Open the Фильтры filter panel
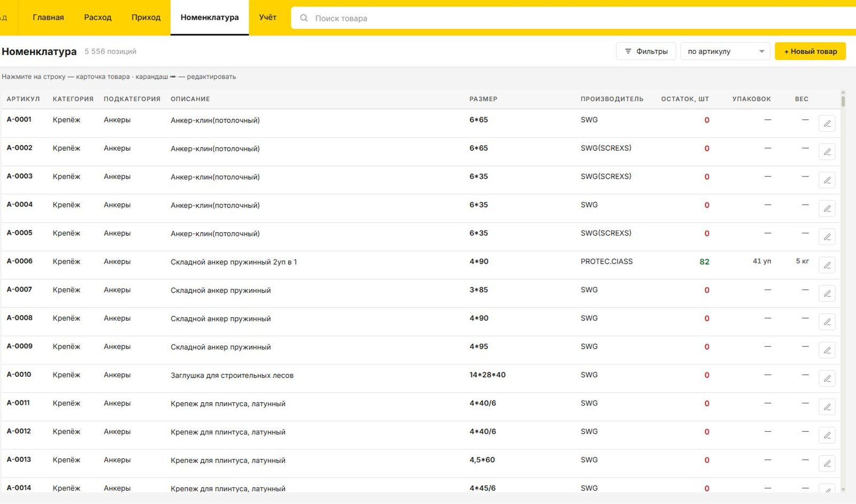This screenshot has width=856, height=504. point(646,51)
